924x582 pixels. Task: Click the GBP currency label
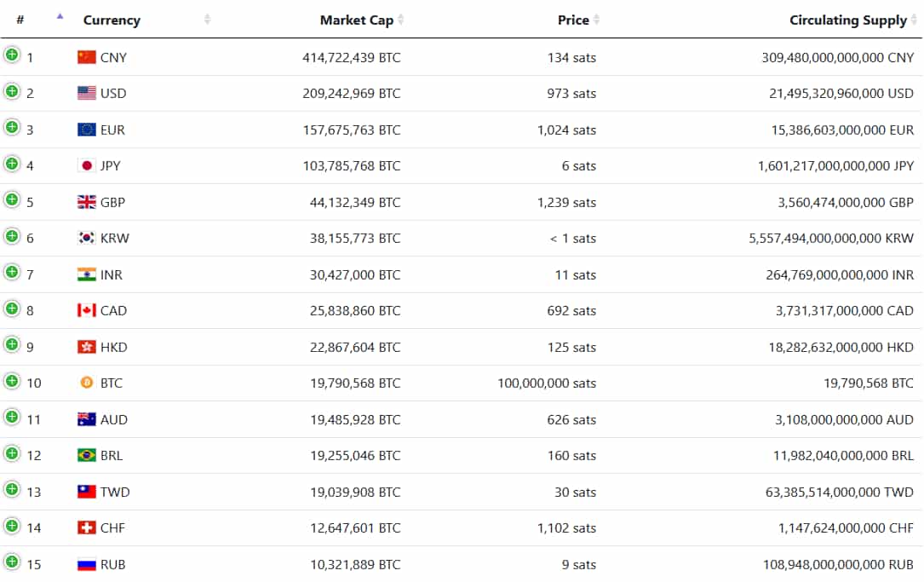click(113, 202)
